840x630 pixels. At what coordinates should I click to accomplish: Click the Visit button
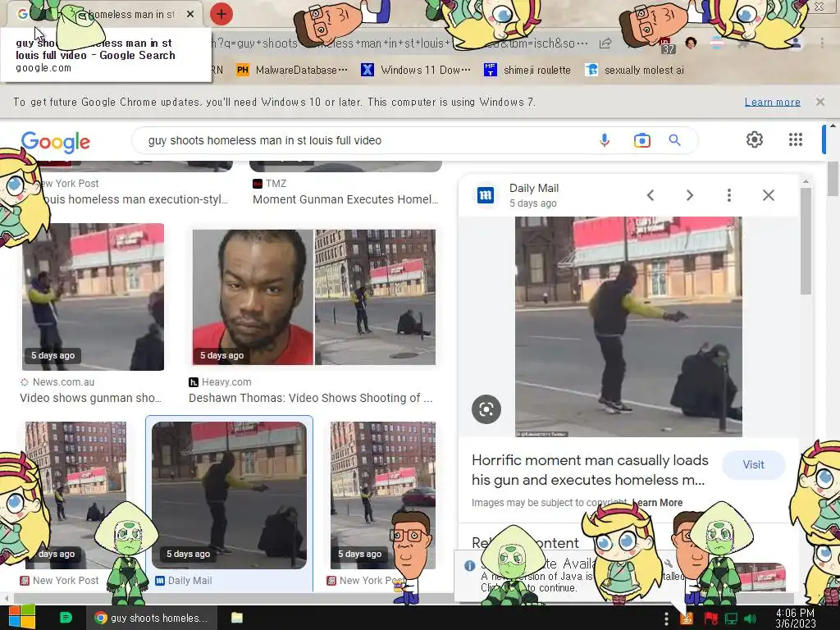pos(754,464)
